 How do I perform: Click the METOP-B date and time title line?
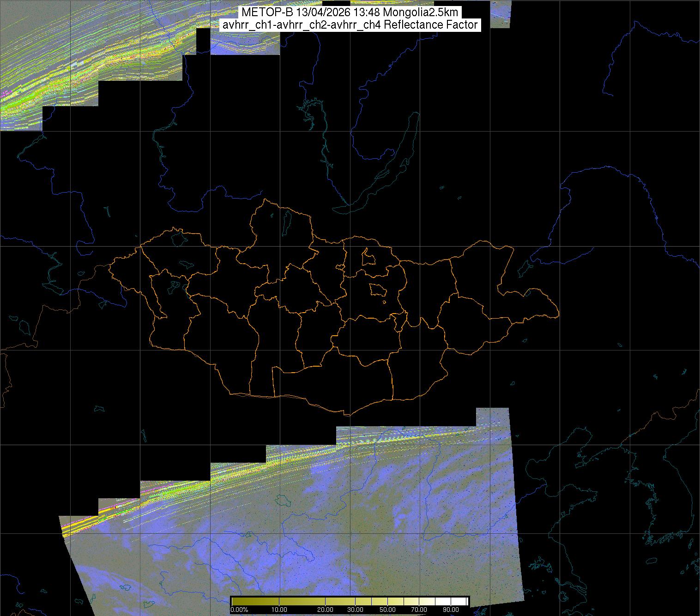[350, 12]
